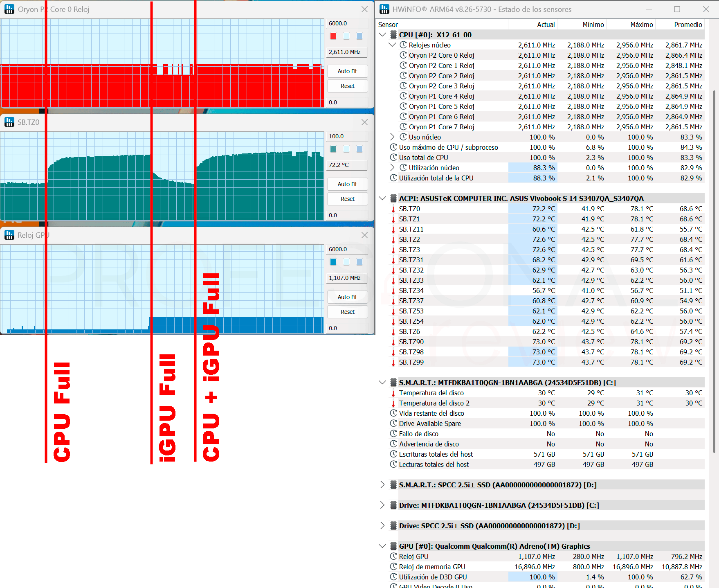Close the SB.TZ0 graph window
Viewport: 719px width, 588px height.
tap(364, 122)
